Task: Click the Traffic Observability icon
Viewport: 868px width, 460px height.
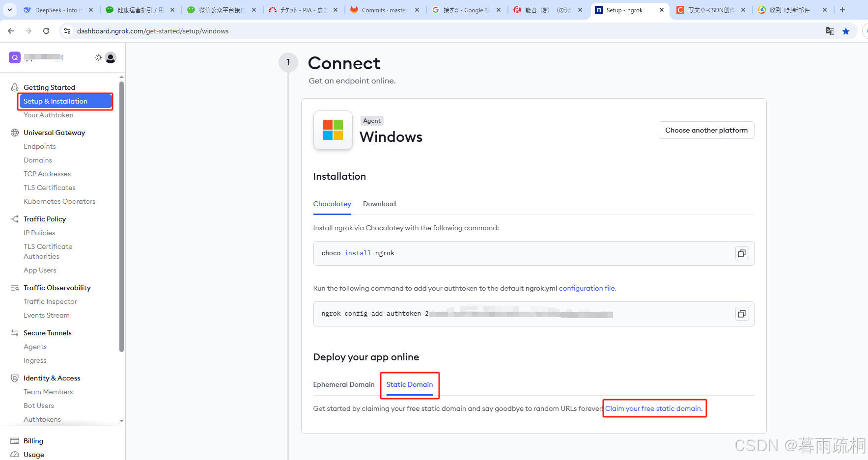Action: tap(15, 288)
